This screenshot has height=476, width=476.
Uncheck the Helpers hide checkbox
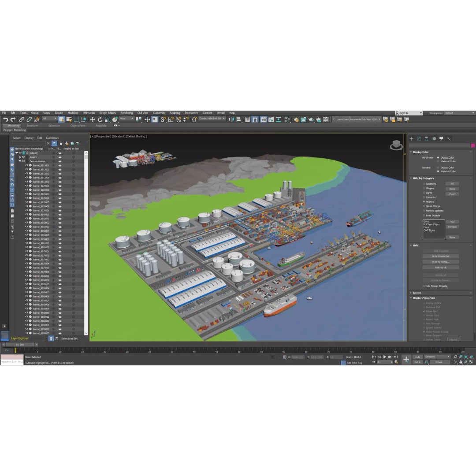click(x=424, y=202)
